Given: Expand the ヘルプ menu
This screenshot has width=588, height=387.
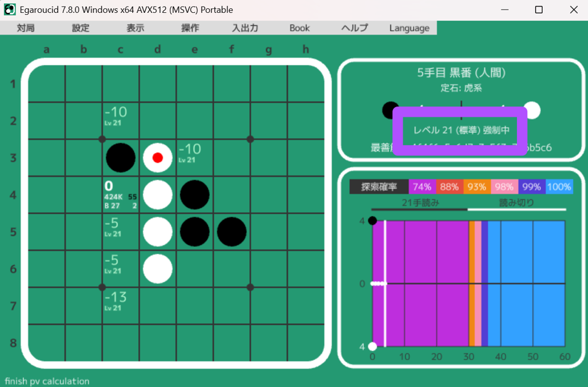Looking at the screenshot, I should [354, 28].
